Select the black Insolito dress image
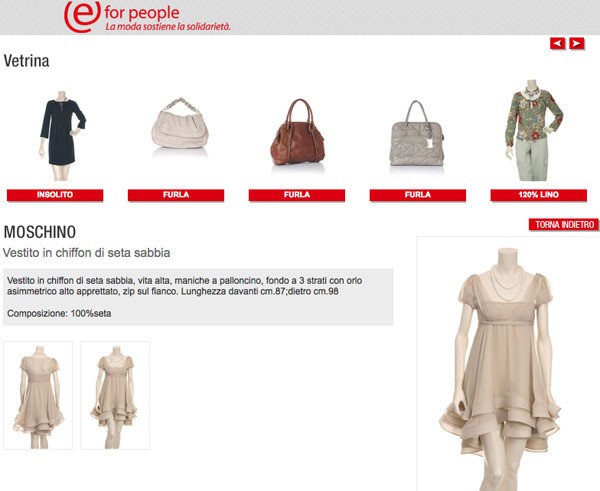 (61, 135)
